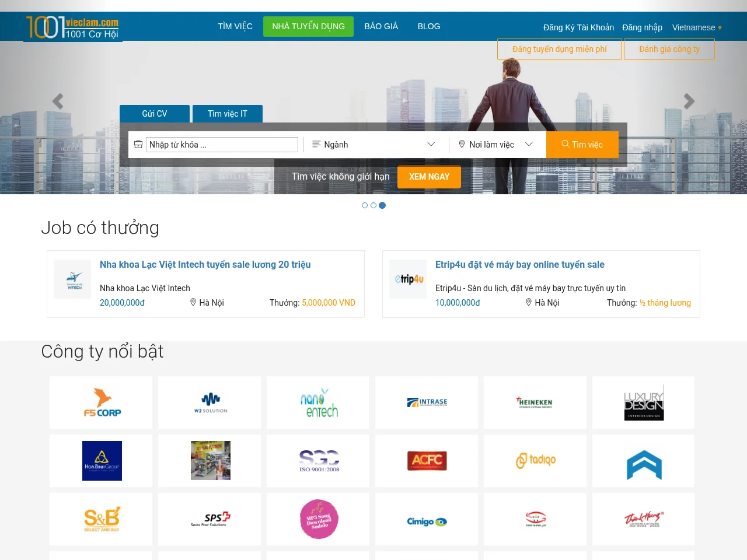Open the SGC ISO 9001:2008 logo

318,461
